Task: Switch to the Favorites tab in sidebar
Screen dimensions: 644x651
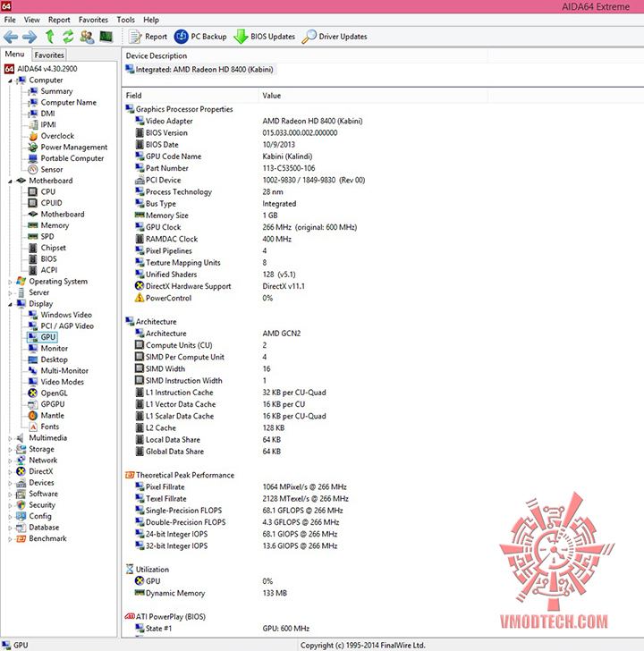Action: pyautogui.click(x=49, y=55)
